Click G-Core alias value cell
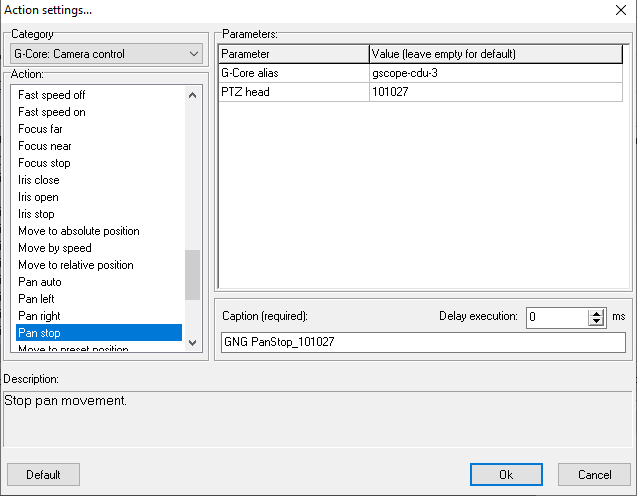This screenshot has height=496, width=637. click(x=497, y=73)
